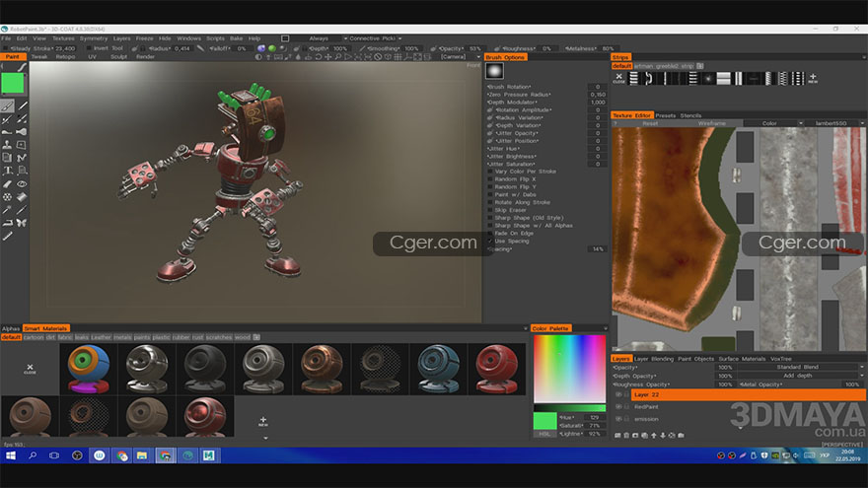Image resolution: width=868 pixels, height=488 pixels.
Task: Open the Connective Picki dropdown
Action: pos(376,38)
